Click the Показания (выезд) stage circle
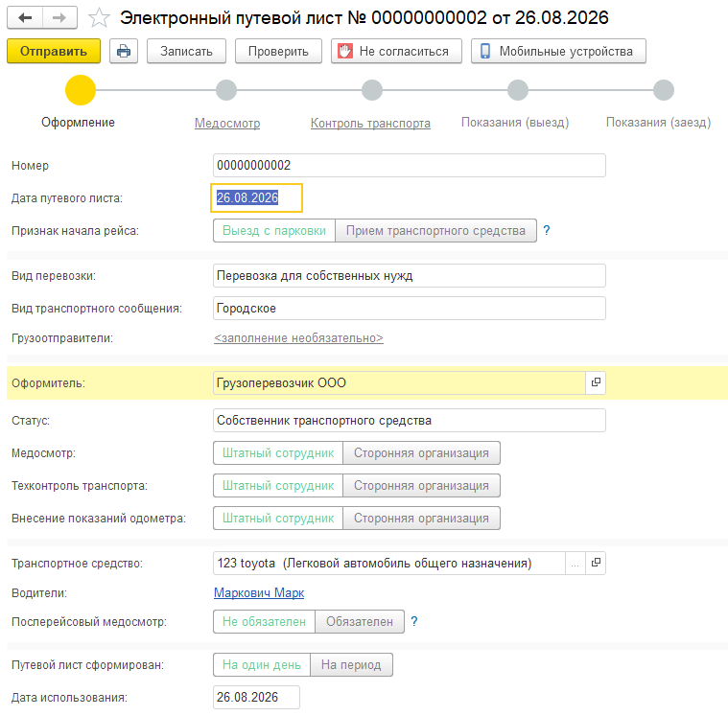This screenshot has width=728, height=716. tap(518, 90)
